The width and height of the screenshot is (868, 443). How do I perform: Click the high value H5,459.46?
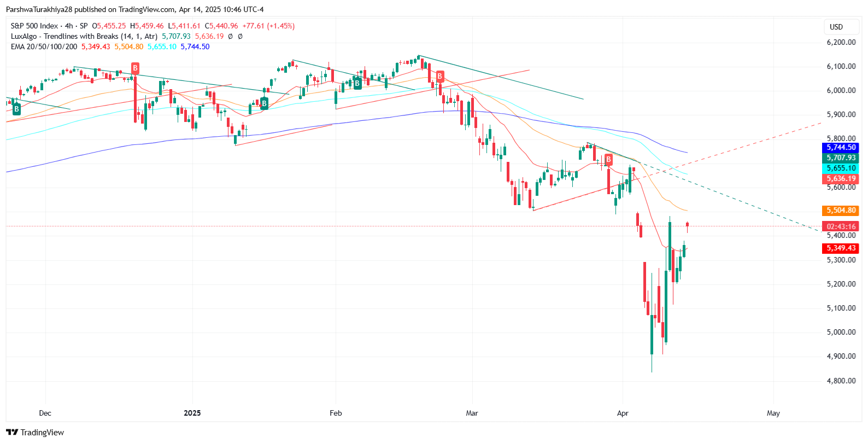146,26
